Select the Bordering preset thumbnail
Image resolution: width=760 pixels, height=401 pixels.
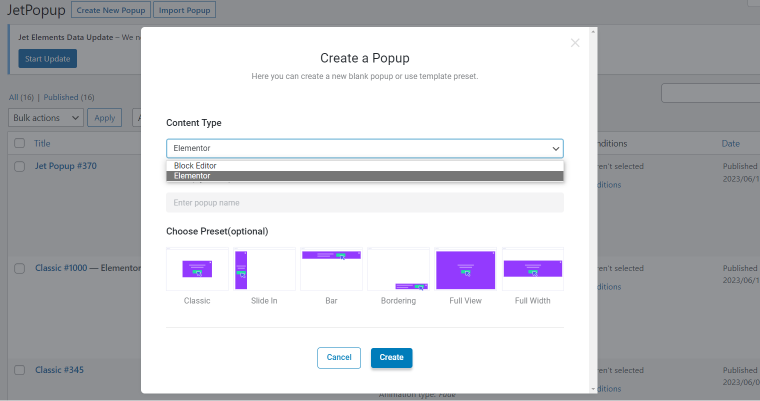click(x=398, y=269)
